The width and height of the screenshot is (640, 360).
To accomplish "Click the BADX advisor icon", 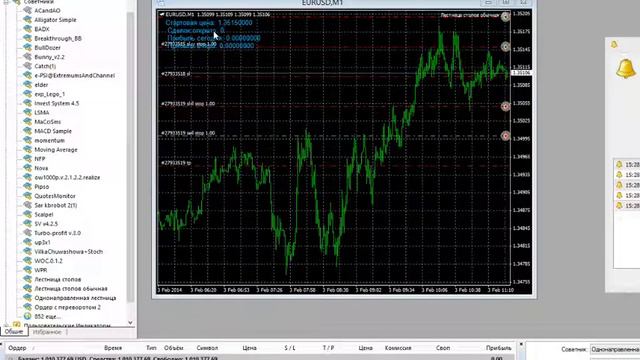I will point(28,29).
